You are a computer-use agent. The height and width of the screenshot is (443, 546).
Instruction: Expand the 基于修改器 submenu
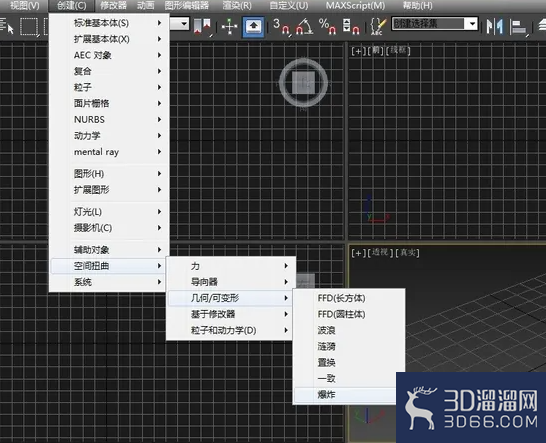pos(231,314)
